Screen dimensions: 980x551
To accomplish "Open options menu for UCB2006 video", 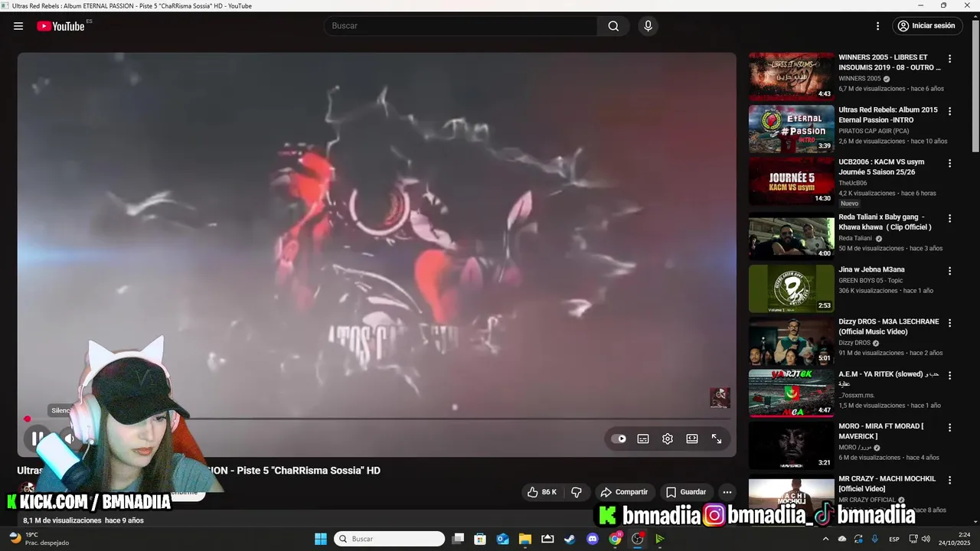I will 949,164.
